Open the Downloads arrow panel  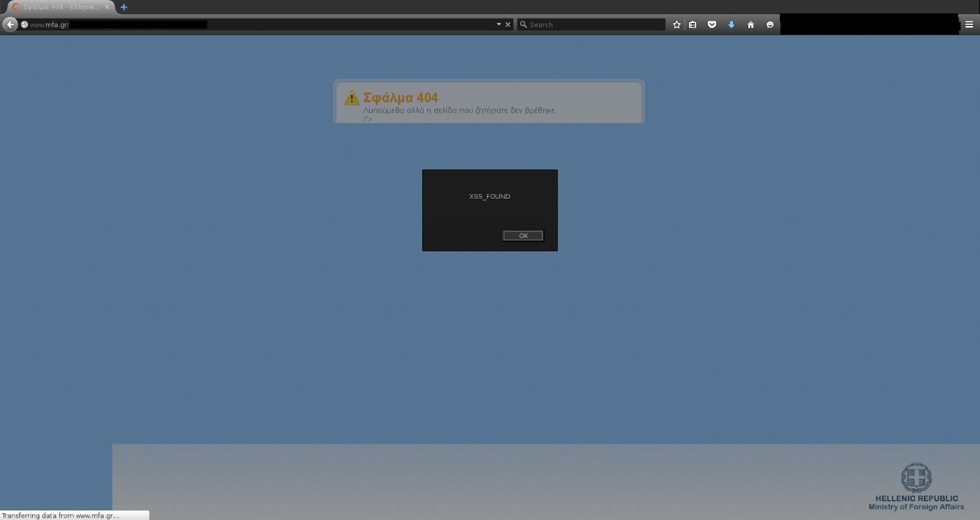[731, 25]
